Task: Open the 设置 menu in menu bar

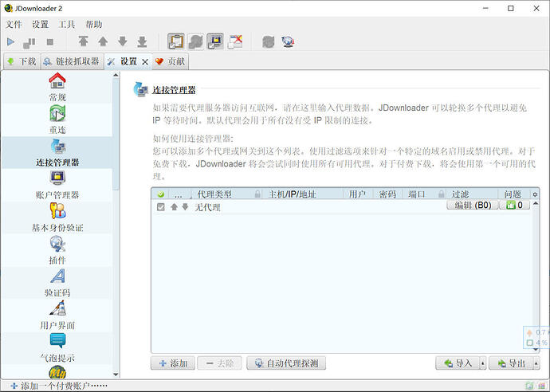Action: pyautogui.click(x=41, y=24)
